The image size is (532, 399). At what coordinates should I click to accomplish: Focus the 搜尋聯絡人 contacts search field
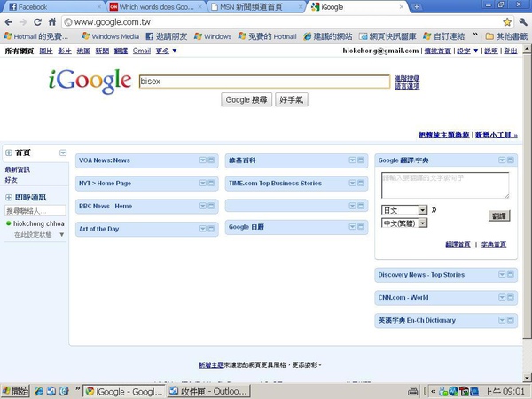pos(35,211)
